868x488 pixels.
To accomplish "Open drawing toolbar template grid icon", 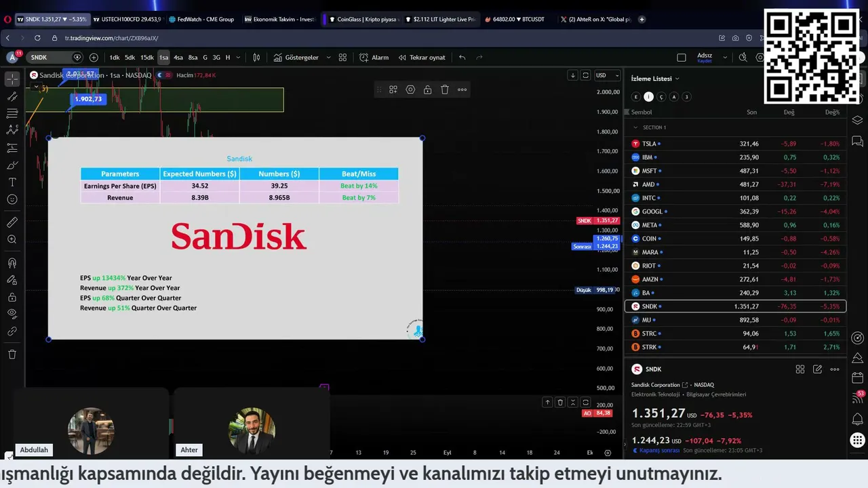I will (x=393, y=89).
